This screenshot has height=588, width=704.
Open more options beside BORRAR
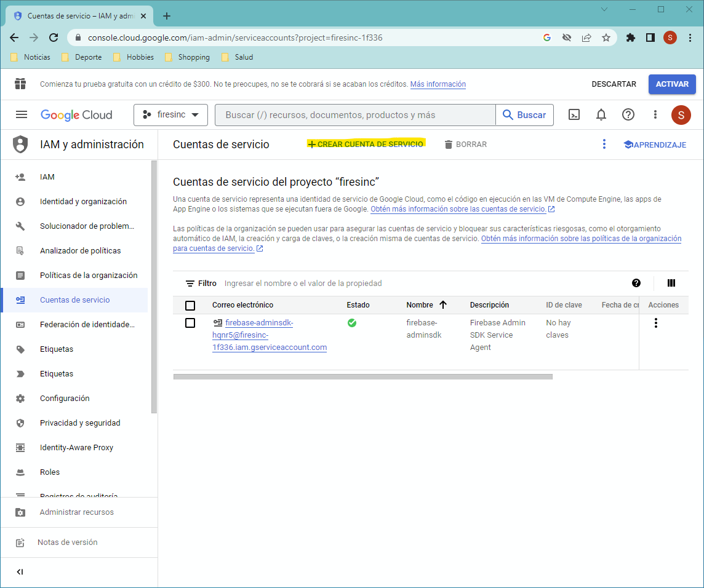[x=604, y=144]
